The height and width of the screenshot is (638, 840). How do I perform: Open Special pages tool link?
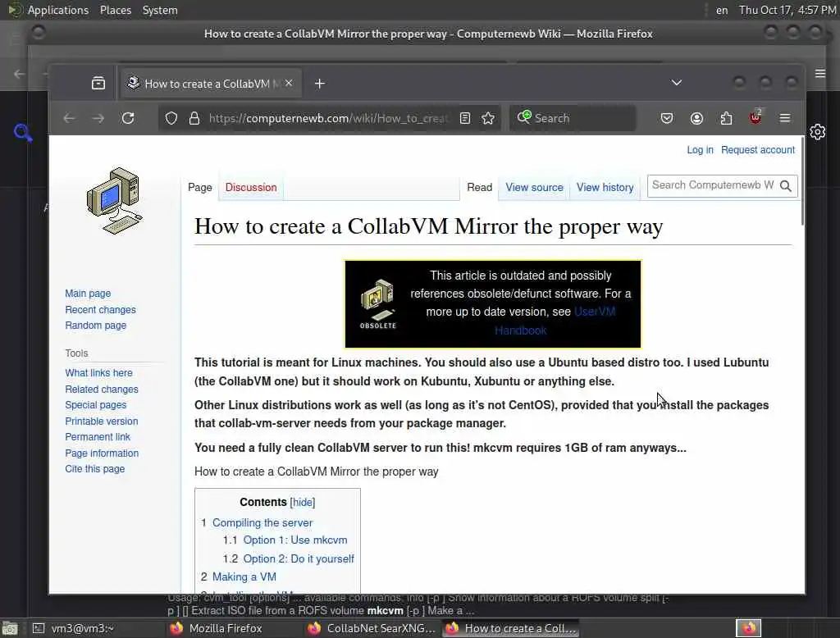point(95,405)
